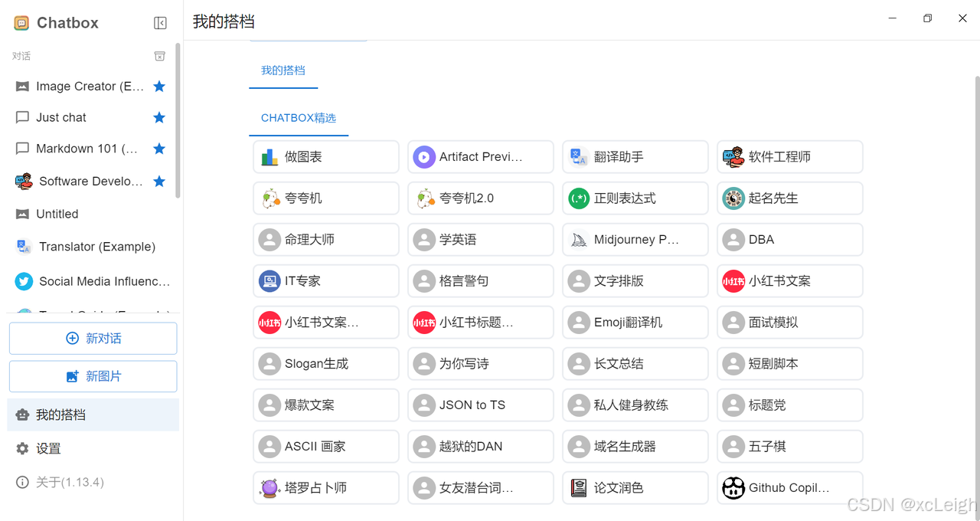Choose the 五子棋 copilot
Screen dimensions: 980x521
coord(790,447)
